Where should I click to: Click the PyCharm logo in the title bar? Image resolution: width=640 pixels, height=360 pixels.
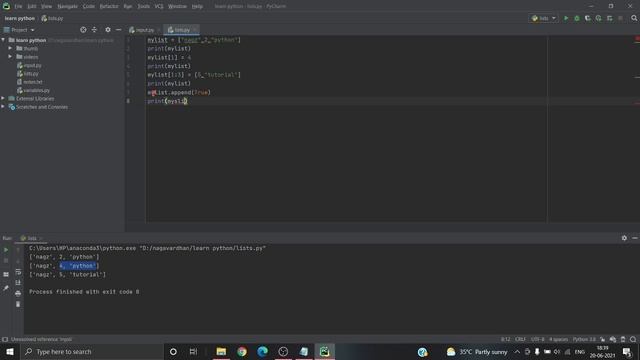(6, 6)
